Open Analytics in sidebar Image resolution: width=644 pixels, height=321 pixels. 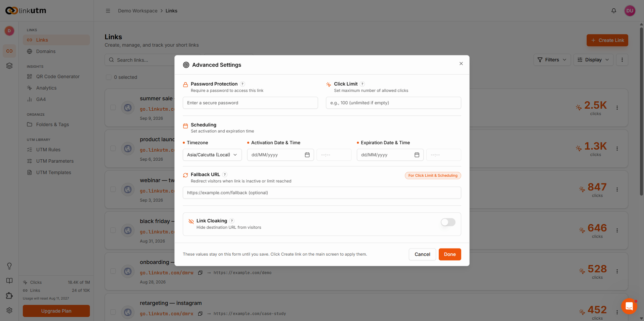[x=56, y=88]
